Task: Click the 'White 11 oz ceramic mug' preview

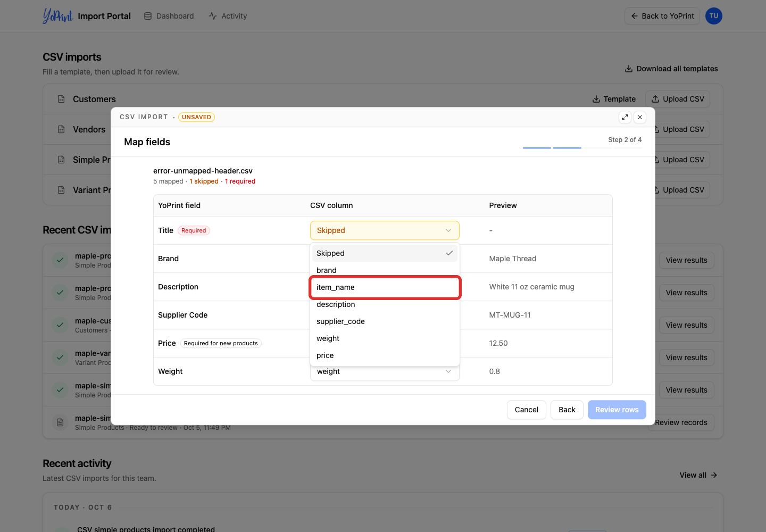Action: click(x=531, y=287)
